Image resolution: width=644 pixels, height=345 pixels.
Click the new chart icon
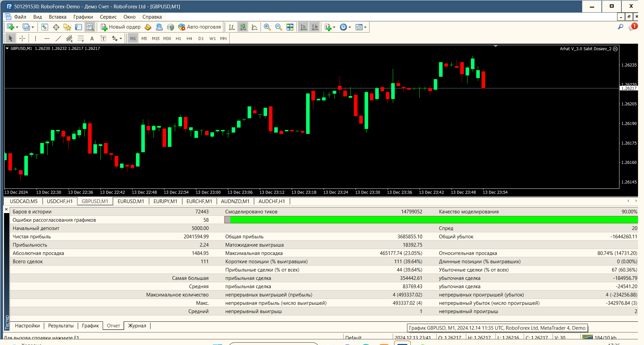point(10,27)
